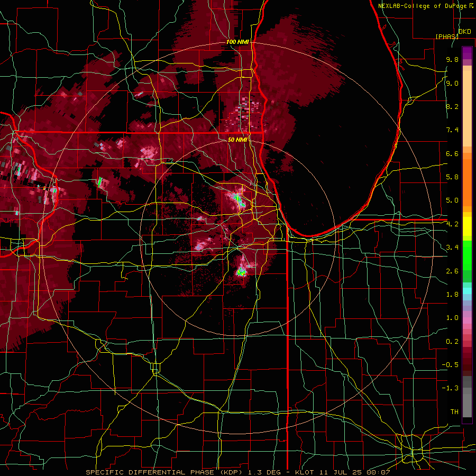Click the 100 NMI range ring label

click(x=237, y=42)
